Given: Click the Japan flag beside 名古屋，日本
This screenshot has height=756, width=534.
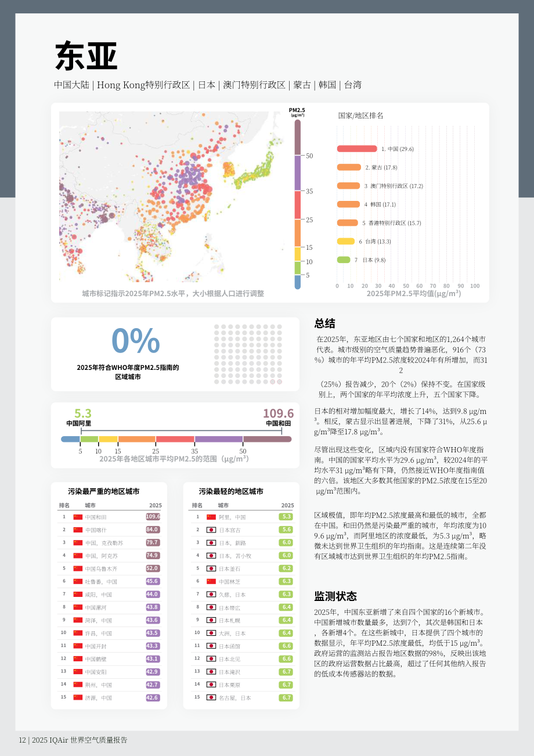Looking at the screenshot, I should pos(211,697).
